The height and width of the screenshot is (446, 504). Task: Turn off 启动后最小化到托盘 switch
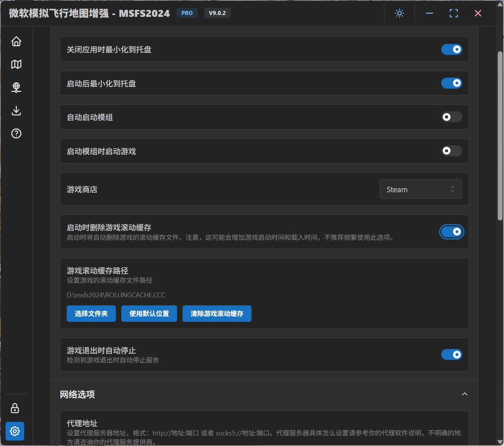(x=452, y=83)
